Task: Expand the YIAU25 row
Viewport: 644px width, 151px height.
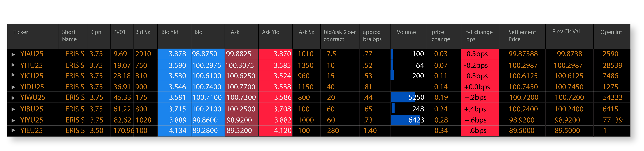Action: click(x=13, y=54)
